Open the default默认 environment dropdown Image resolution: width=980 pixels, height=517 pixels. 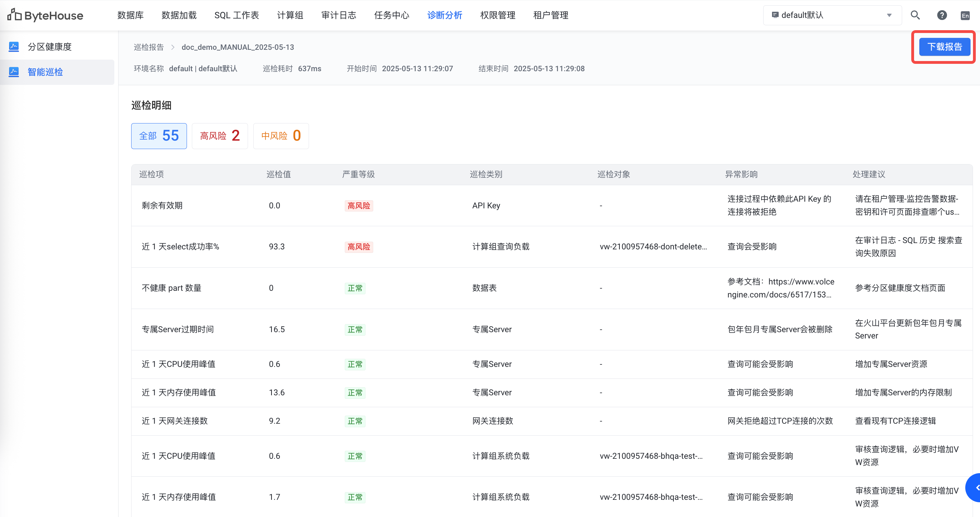coord(832,15)
